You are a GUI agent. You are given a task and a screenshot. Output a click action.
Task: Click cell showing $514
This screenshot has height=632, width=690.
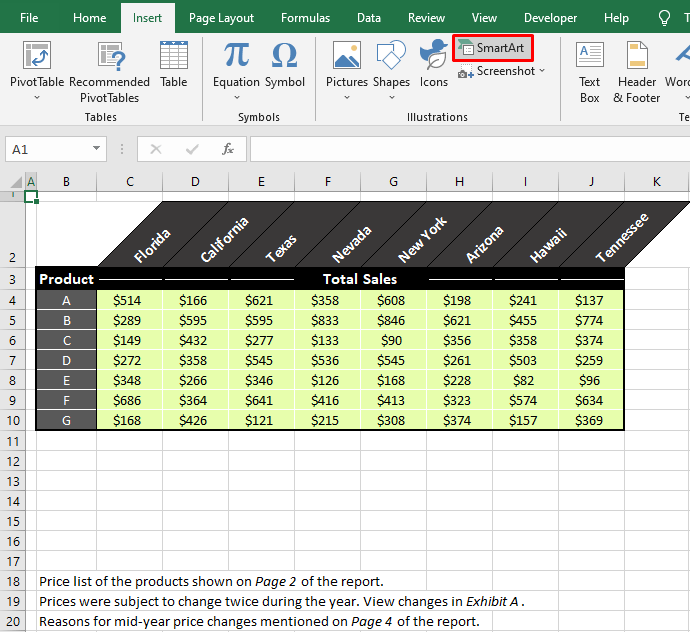pyautogui.click(x=130, y=301)
